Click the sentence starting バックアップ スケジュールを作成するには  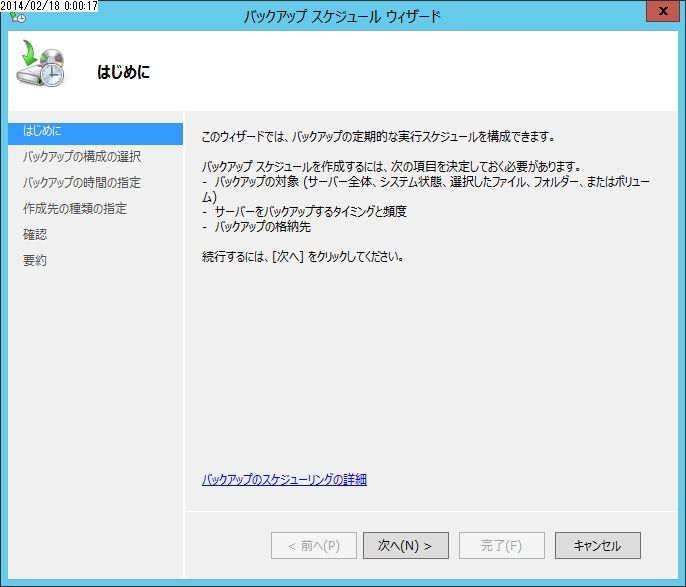392,166
